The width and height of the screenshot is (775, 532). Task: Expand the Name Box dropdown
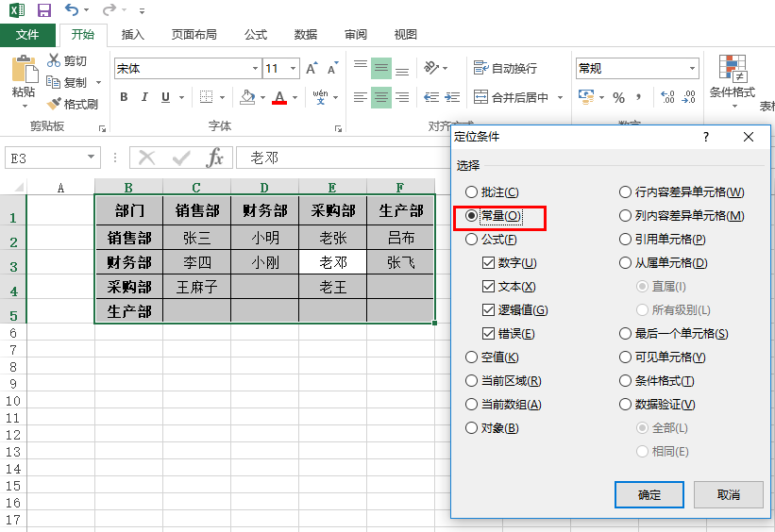[x=91, y=158]
